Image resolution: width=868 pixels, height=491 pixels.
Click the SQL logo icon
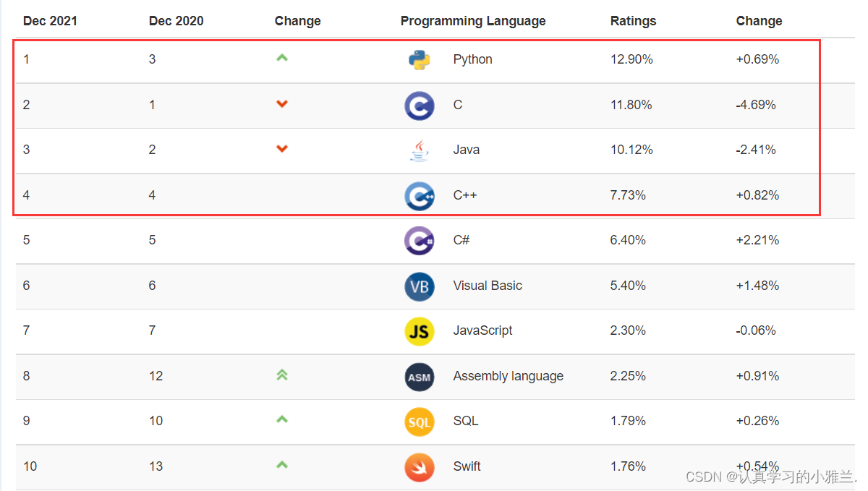coord(420,421)
